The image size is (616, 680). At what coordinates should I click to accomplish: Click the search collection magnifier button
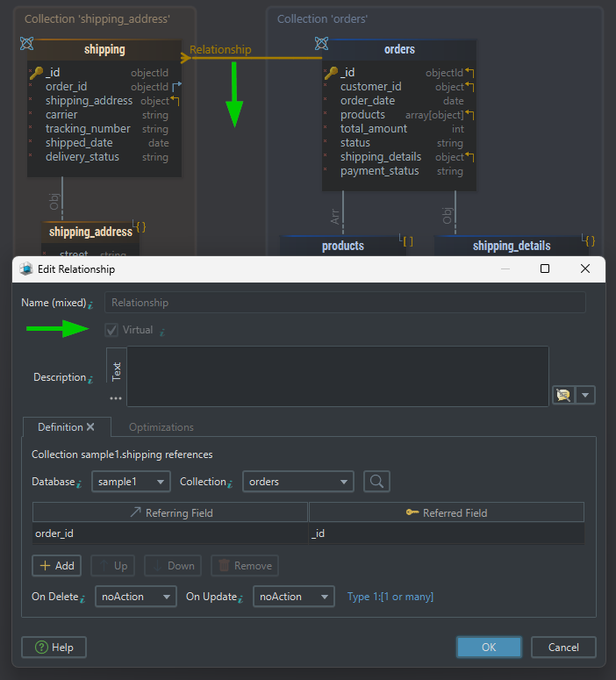[x=376, y=482]
